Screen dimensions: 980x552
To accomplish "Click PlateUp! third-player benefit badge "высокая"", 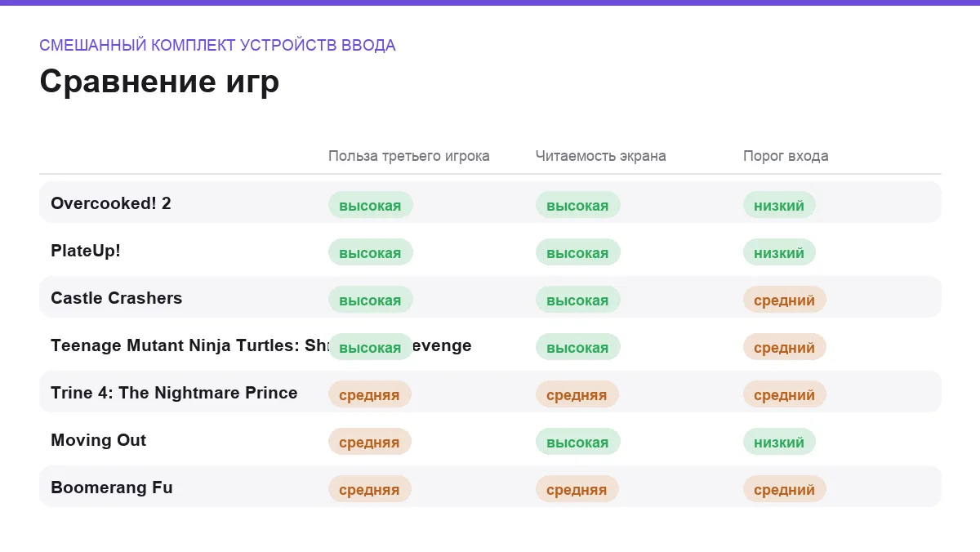I will [x=371, y=252].
